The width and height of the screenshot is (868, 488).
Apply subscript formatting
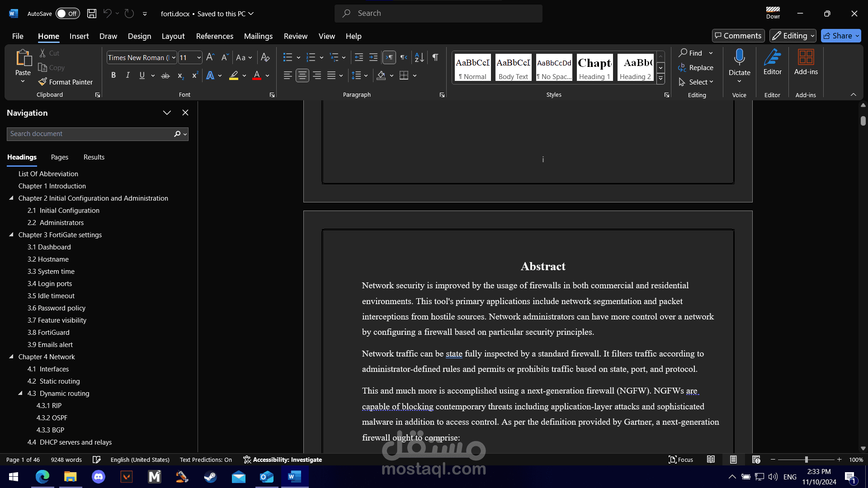pyautogui.click(x=180, y=75)
